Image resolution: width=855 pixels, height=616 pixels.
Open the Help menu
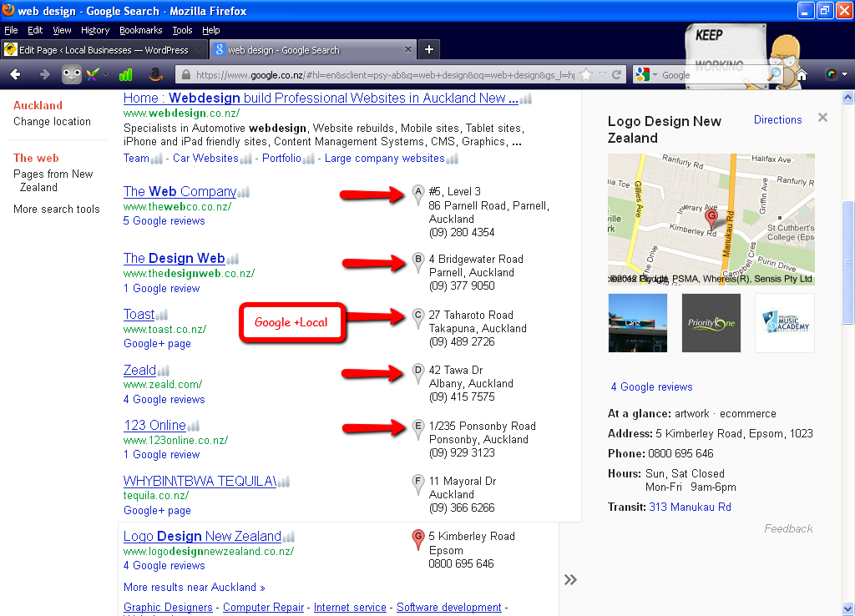(210, 30)
